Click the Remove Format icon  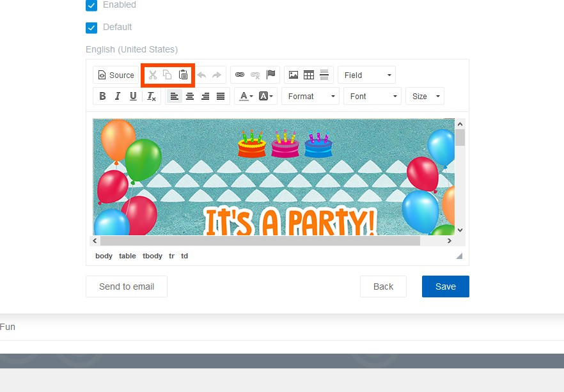[151, 96]
